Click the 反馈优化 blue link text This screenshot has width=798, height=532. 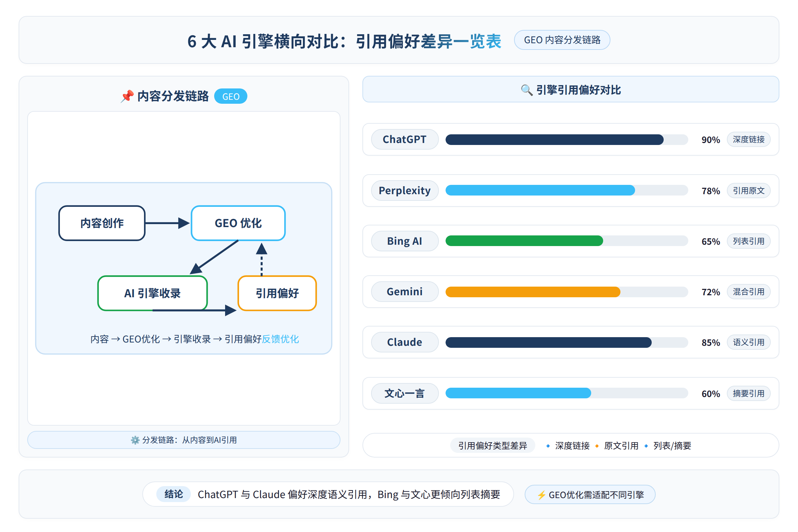280,339
